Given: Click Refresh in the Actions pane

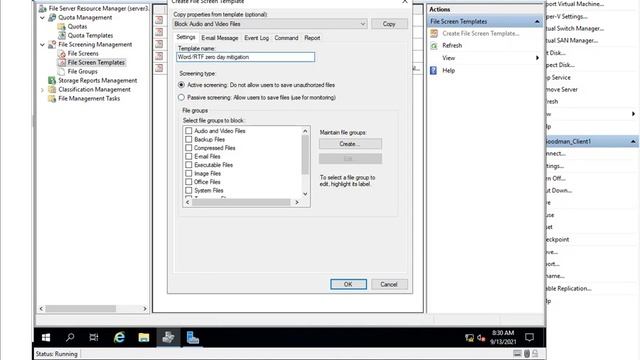Looking at the screenshot, I should (x=452, y=46).
